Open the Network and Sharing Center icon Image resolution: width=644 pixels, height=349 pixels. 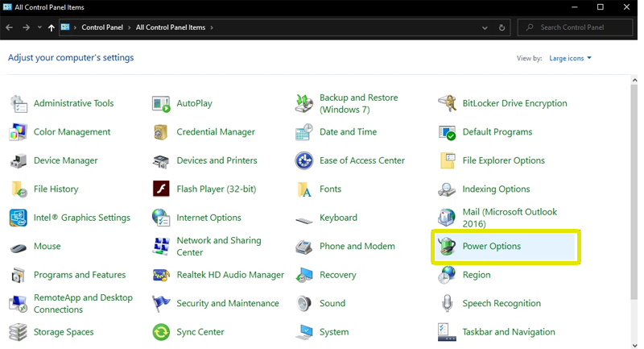pyautogui.click(x=161, y=246)
